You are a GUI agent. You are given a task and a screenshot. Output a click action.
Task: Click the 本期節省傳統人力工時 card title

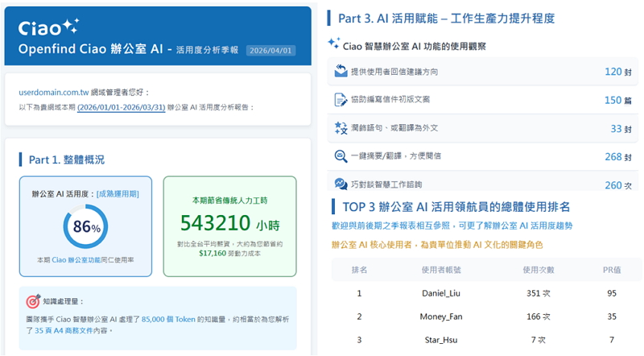point(230,201)
